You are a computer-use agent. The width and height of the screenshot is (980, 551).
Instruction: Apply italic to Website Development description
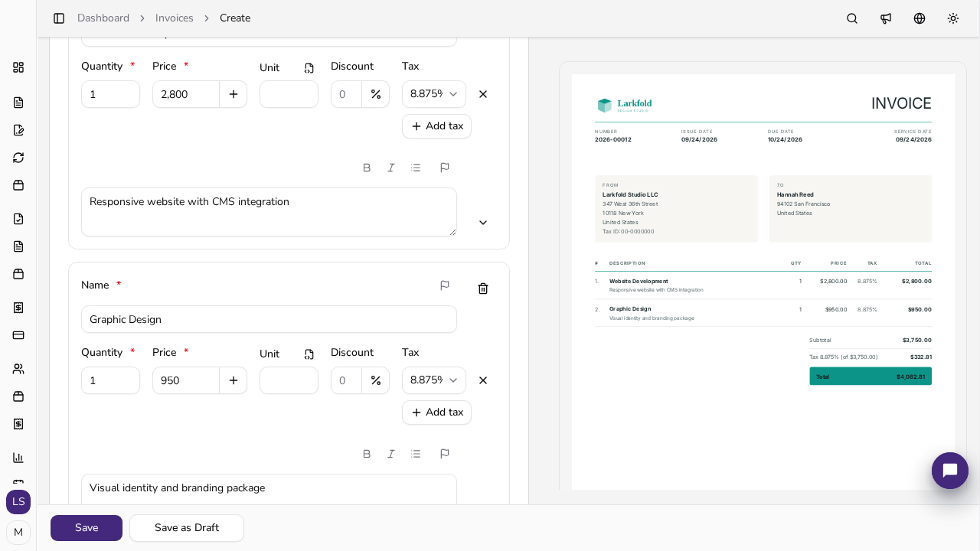tap(391, 168)
